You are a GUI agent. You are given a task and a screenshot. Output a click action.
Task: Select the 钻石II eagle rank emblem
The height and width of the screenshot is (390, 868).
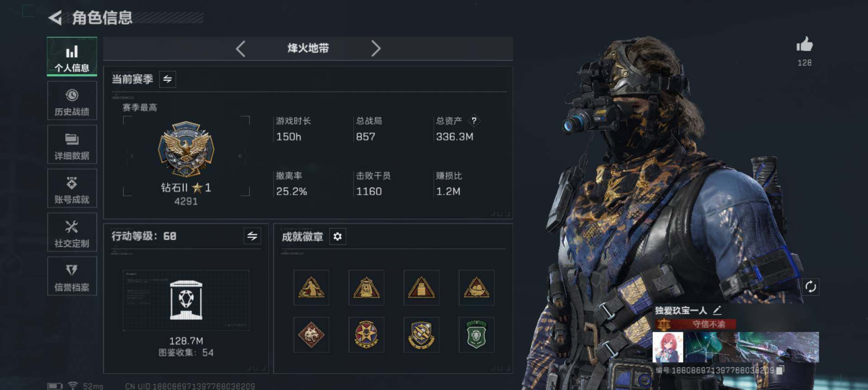[x=186, y=149]
